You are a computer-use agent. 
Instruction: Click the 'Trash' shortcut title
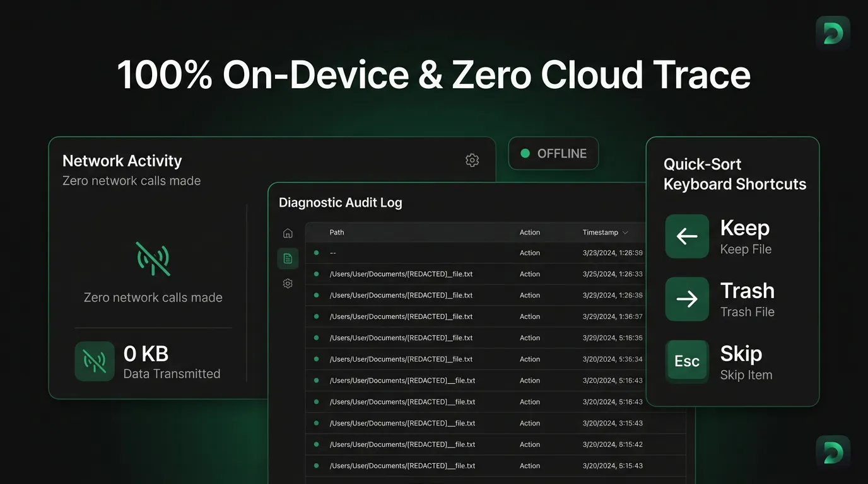coord(748,291)
